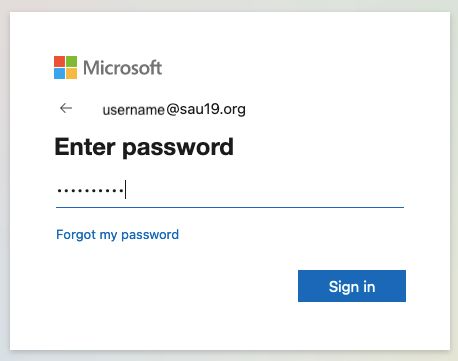458x361 pixels.
Task: Click the back arrow beside the username
Action: (x=66, y=108)
